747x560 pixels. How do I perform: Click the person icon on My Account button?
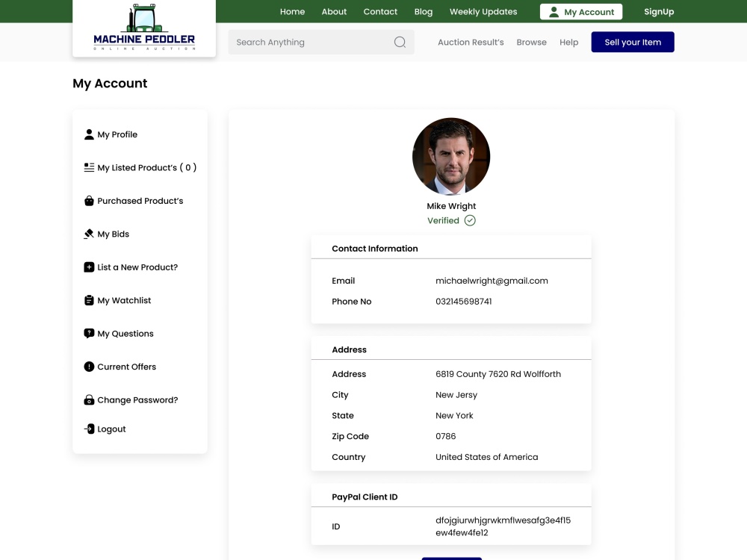tap(554, 11)
